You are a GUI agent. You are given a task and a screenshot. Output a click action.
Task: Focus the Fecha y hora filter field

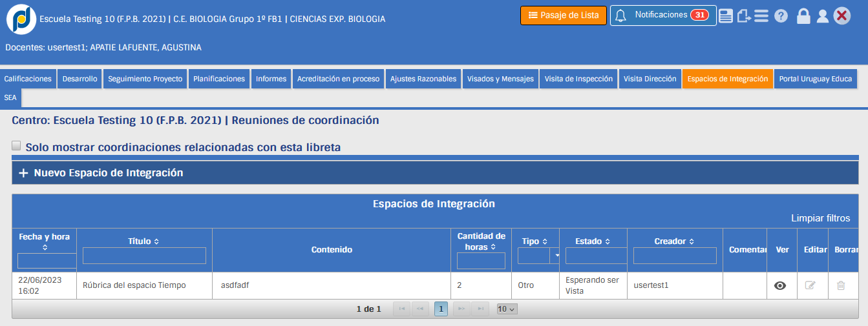coord(47,261)
